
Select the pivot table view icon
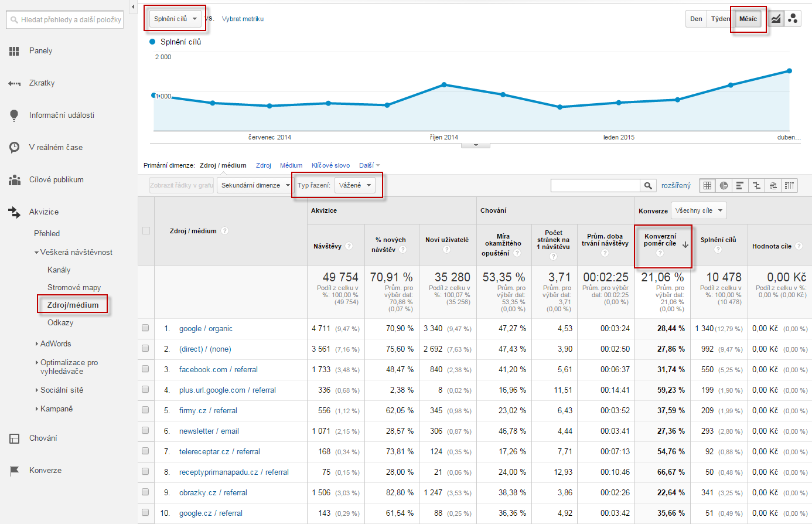(x=789, y=185)
